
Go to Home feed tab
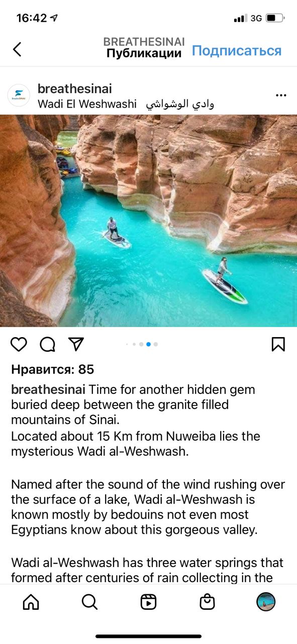point(31,602)
